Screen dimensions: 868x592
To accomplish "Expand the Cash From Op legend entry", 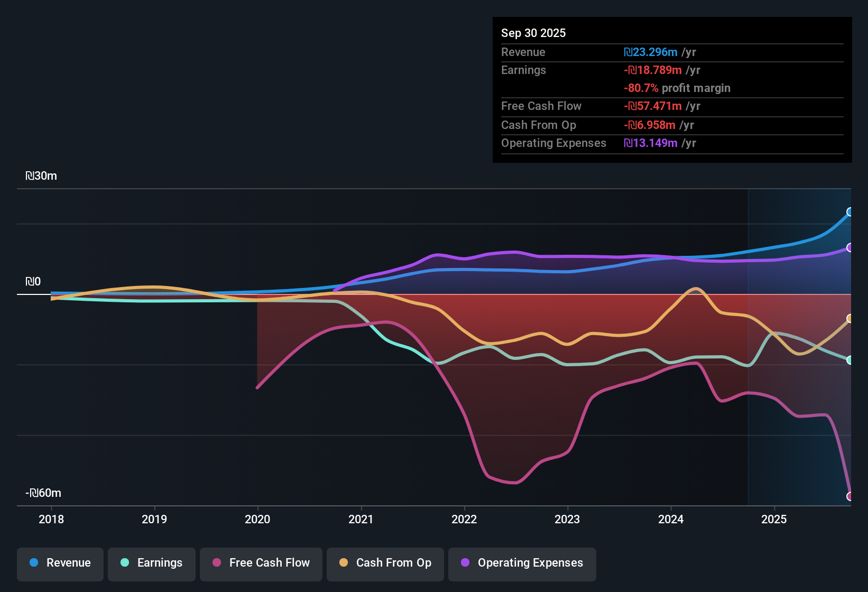I will point(385,563).
